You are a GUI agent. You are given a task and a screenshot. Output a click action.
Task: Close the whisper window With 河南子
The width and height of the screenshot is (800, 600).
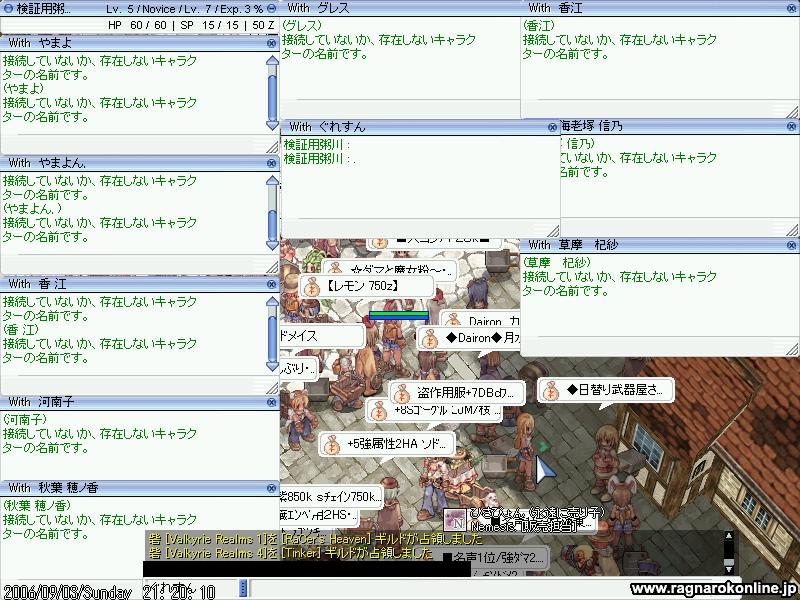[x=271, y=402]
